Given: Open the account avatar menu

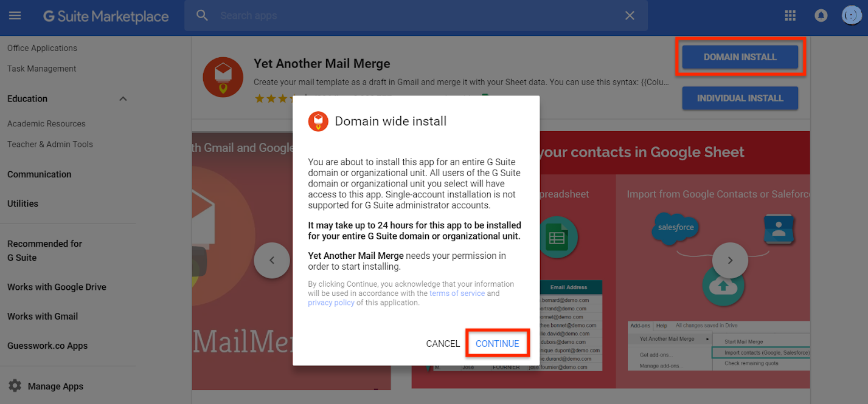Looking at the screenshot, I should (851, 16).
